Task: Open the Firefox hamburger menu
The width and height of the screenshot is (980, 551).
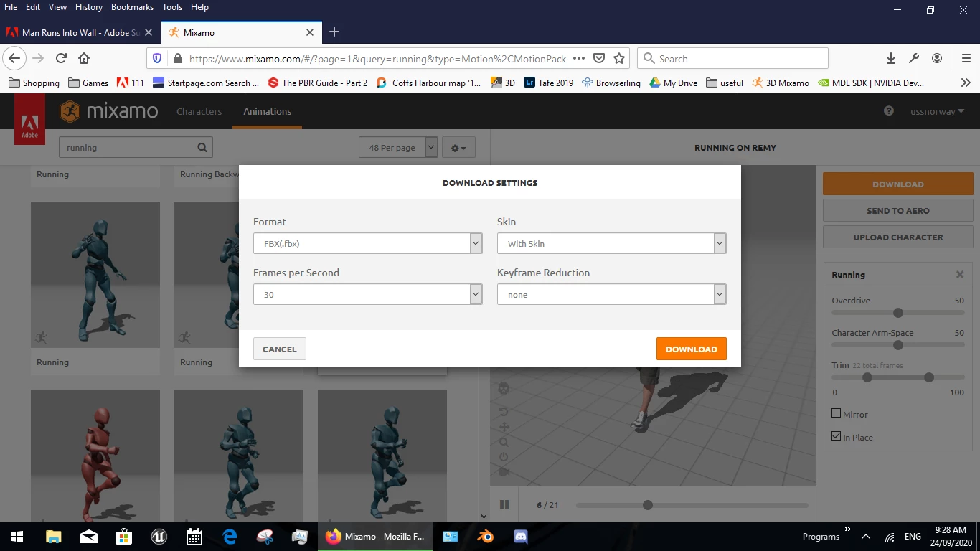Action: 966,58
